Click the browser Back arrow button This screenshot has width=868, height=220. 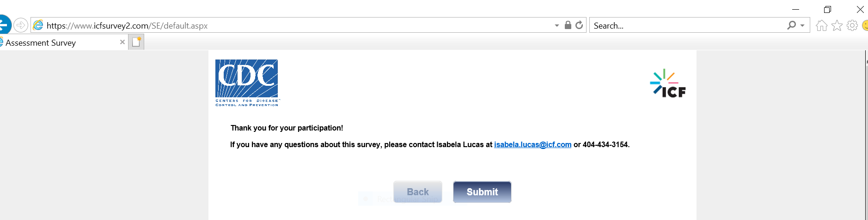(4, 24)
